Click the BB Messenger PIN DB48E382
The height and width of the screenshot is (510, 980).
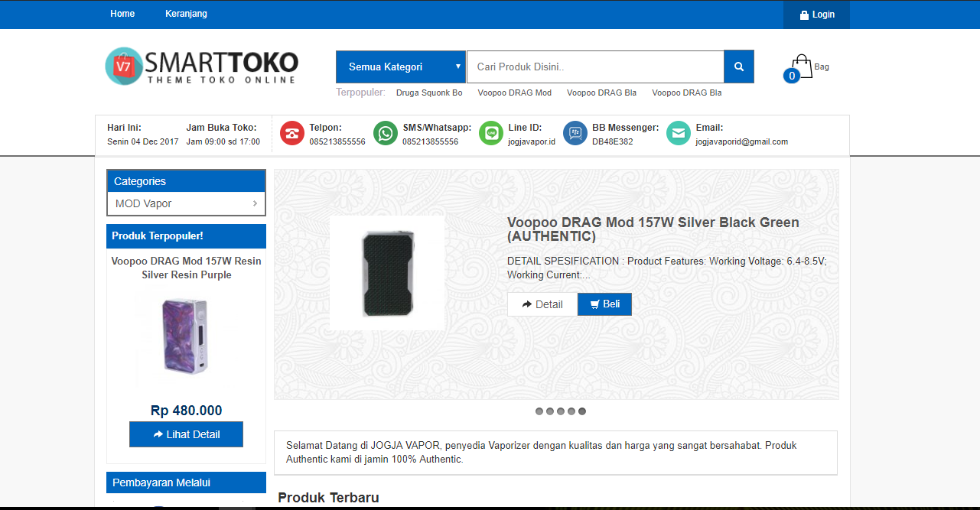point(613,141)
